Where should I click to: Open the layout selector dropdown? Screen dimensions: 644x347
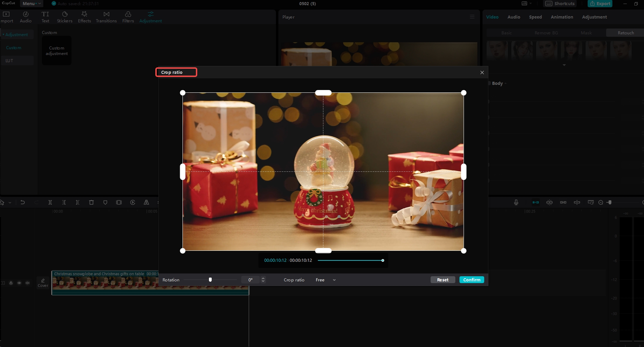526,3
